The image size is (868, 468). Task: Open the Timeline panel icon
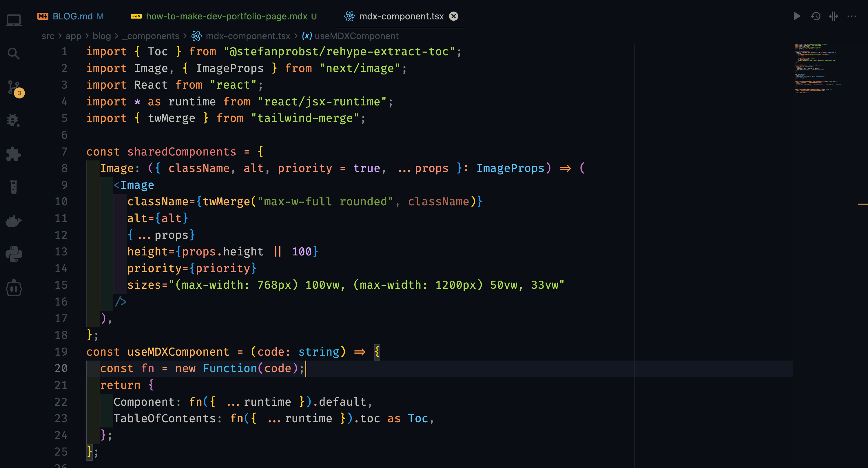(817, 16)
